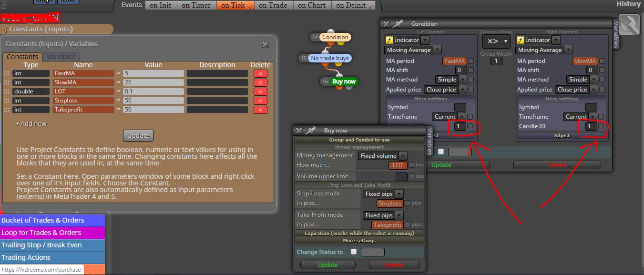
Task: Switch to the on Timer event tab
Action: [196, 5]
